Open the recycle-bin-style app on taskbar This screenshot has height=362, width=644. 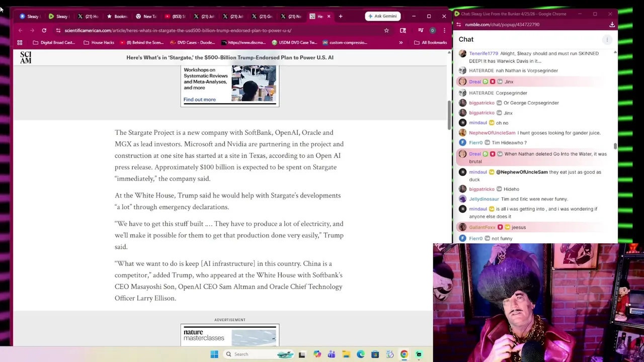[389, 354]
